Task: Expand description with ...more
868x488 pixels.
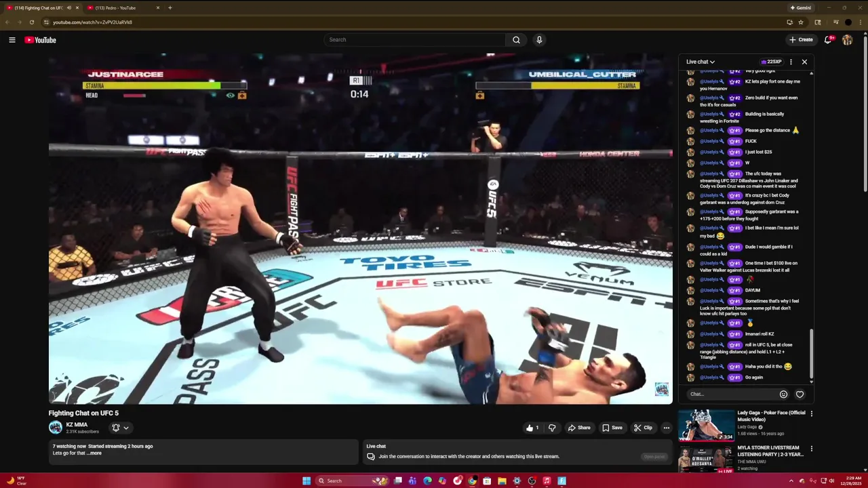Action: coord(94,453)
